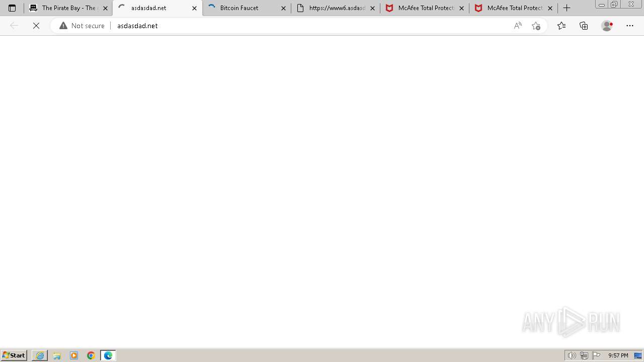Open the volume control in tray
This screenshot has height=362, width=644.
tap(572, 355)
